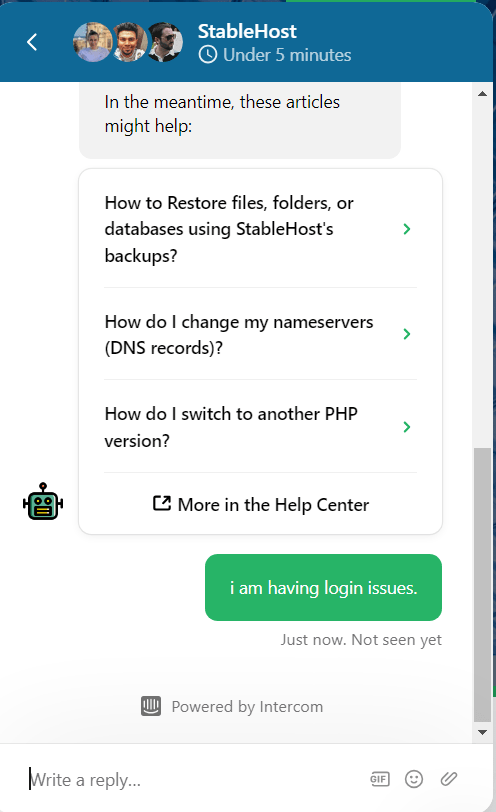496x812 pixels.
Task: Click the Intercom logo icon
Action: [151, 706]
